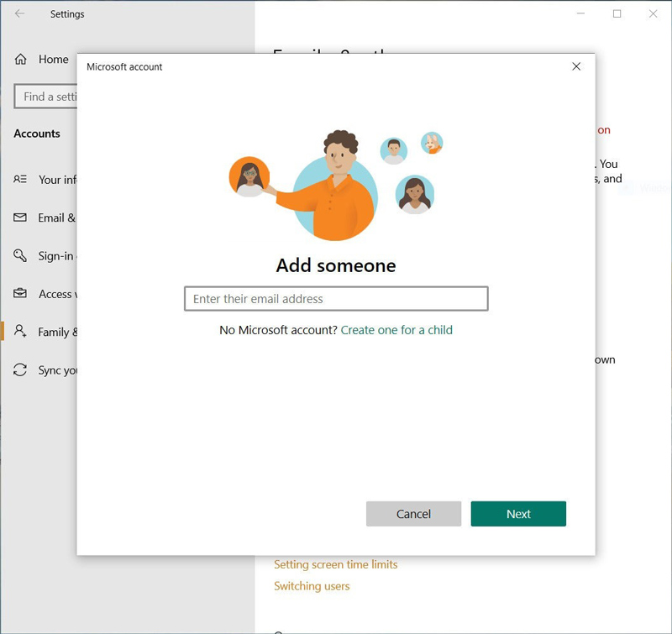
Task: Click the Next button
Action: point(518,514)
